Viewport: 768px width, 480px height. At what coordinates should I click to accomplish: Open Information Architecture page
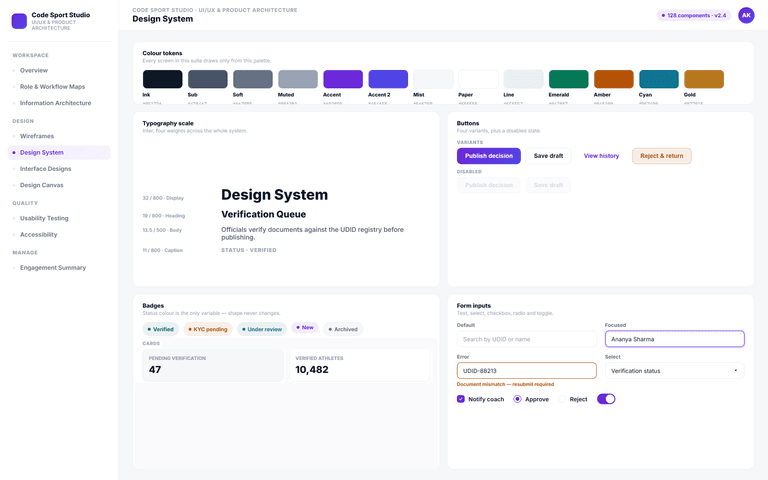pos(55,103)
